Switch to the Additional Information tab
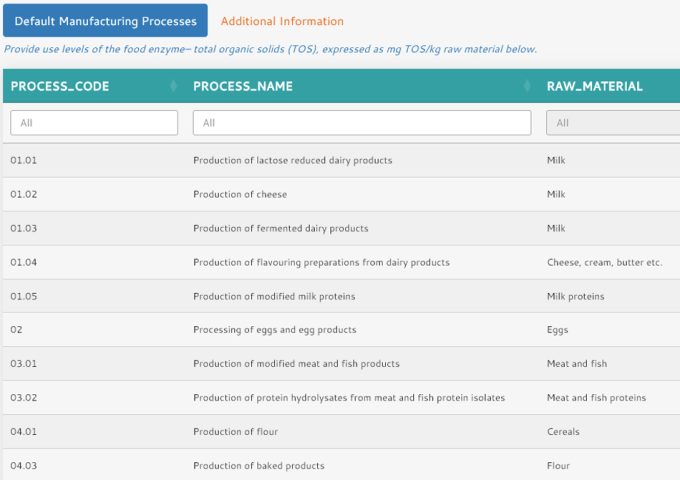 click(282, 21)
